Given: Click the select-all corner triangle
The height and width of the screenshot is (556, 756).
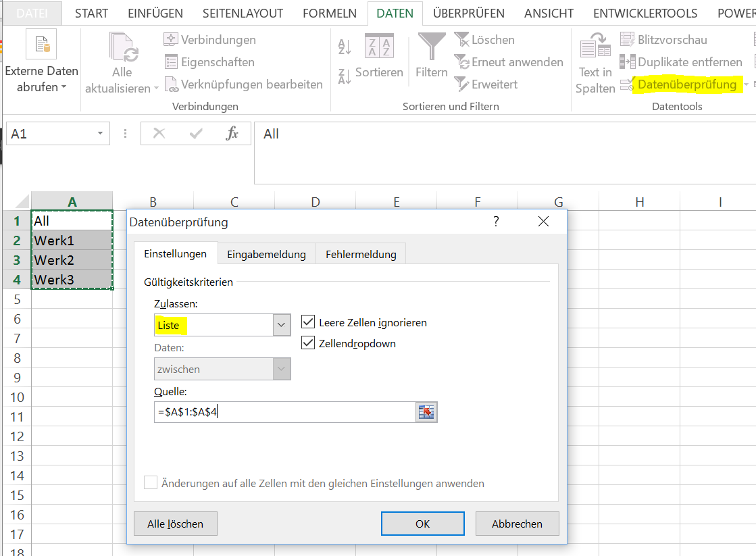Looking at the screenshot, I should point(22,201).
